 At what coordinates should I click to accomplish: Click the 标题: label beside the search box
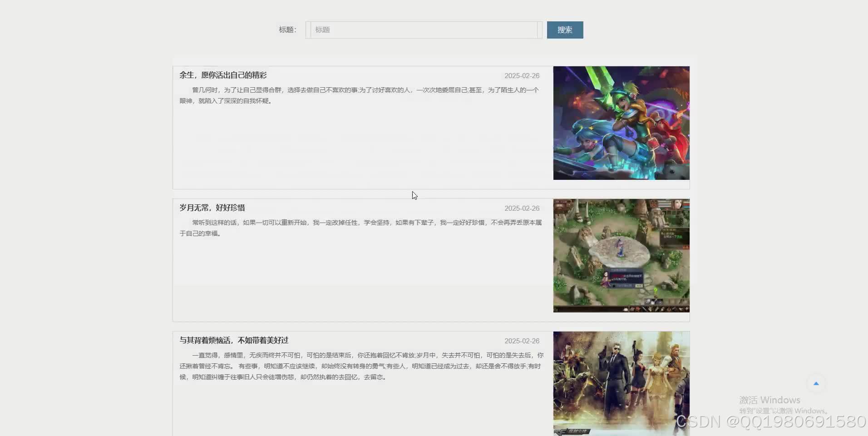tap(287, 30)
